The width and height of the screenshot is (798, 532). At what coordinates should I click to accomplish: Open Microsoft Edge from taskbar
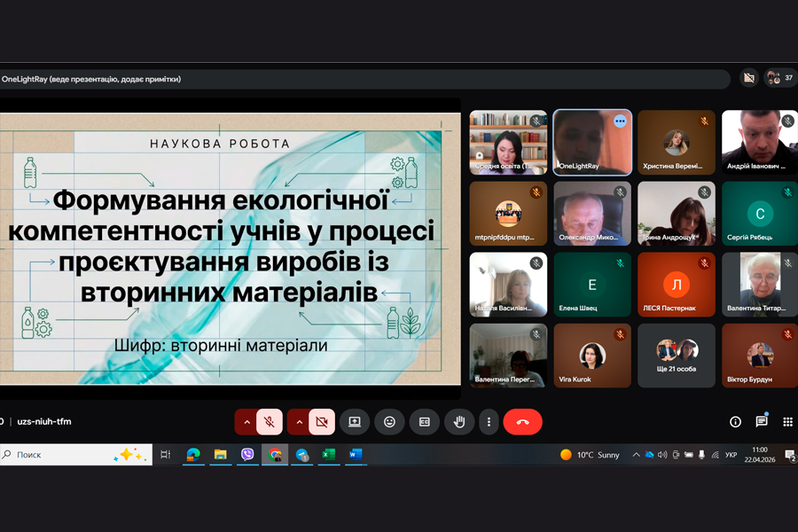193,455
